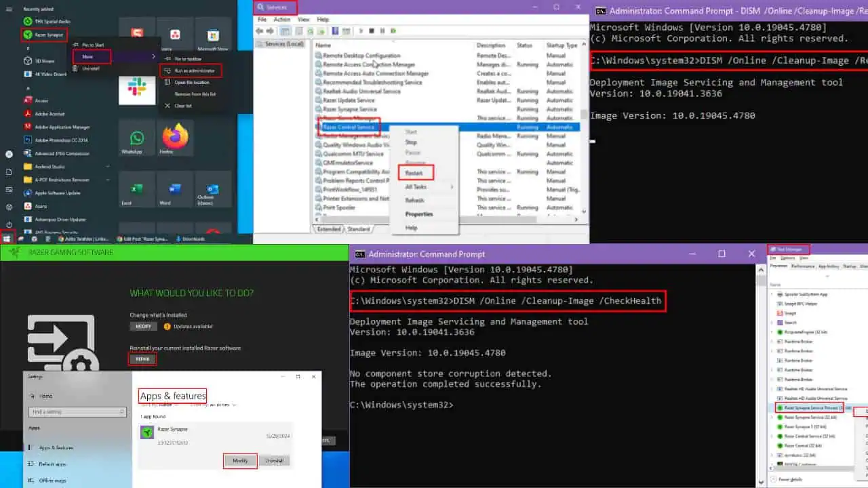
Task: Expand Razer Central Service (32 bit) process
Action: [772, 436]
